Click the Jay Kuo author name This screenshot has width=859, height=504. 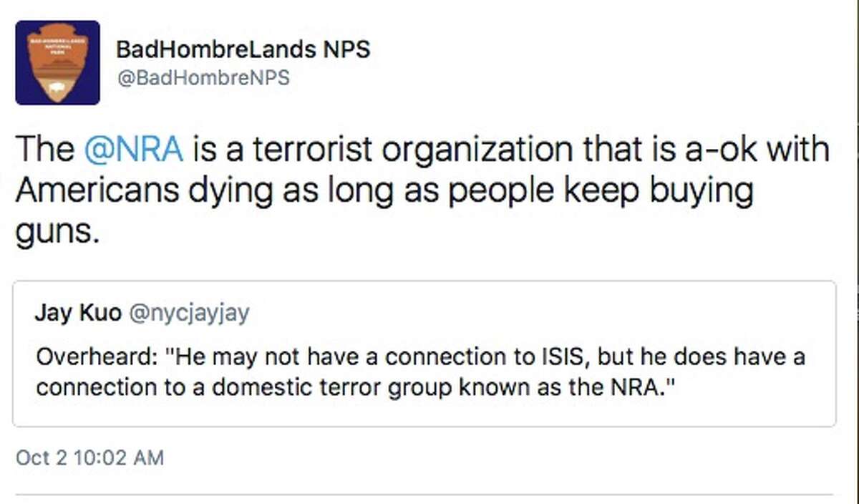(78, 314)
